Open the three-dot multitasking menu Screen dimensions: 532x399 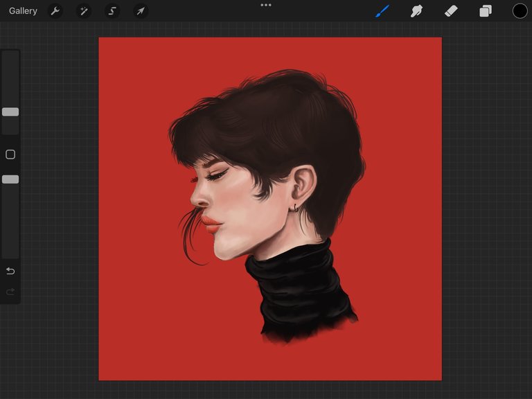(x=266, y=5)
